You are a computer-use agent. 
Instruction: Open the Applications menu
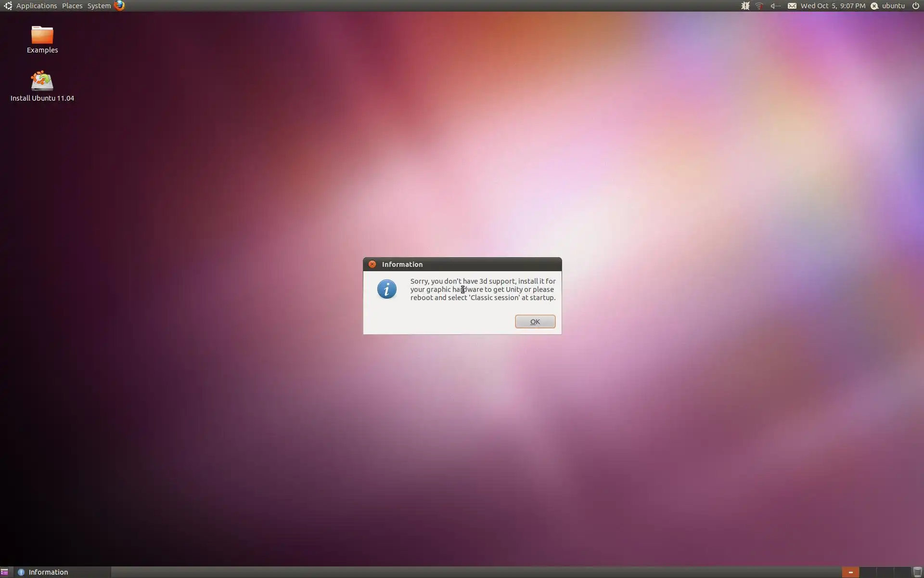pyautogui.click(x=36, y=6)
